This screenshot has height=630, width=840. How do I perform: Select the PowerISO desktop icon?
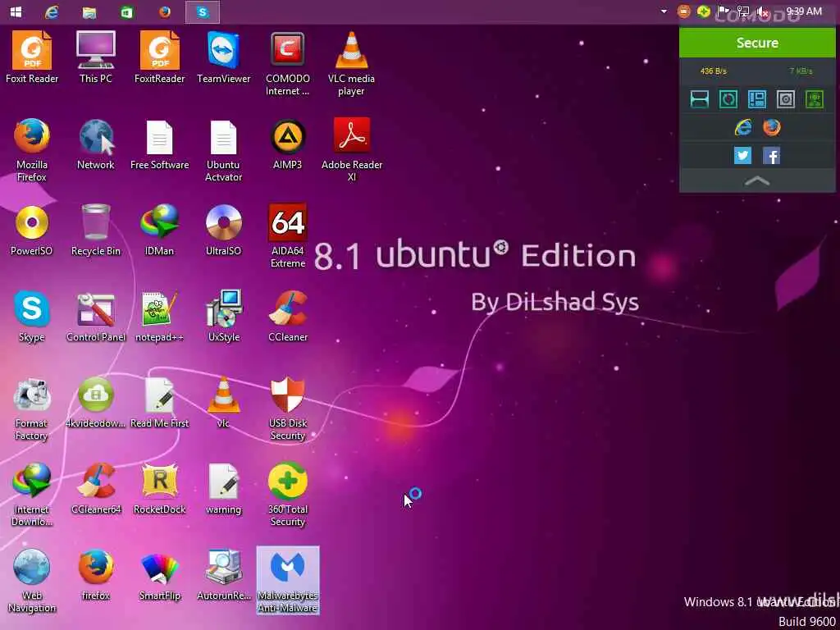[x=32, y=230]
